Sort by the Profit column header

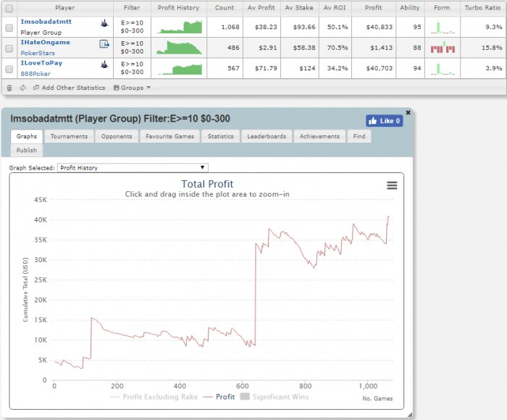pos(374,8)
